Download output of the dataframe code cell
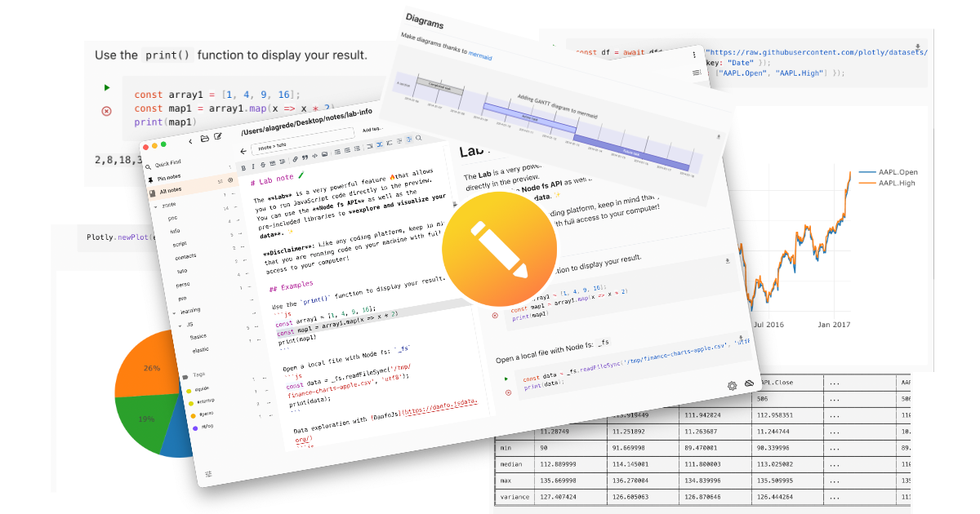This screenshot has height=514, width=980. pyautogui.click(x=918, y=47)
